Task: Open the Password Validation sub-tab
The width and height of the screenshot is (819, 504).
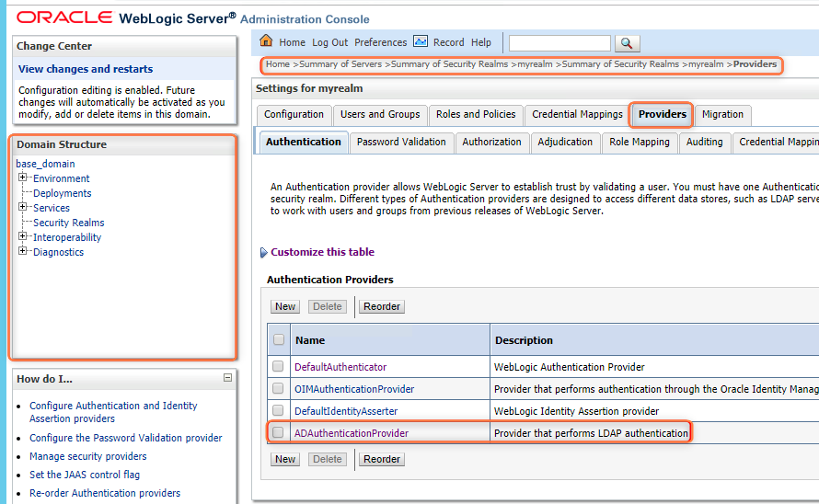Action: [x=401, y=142]
